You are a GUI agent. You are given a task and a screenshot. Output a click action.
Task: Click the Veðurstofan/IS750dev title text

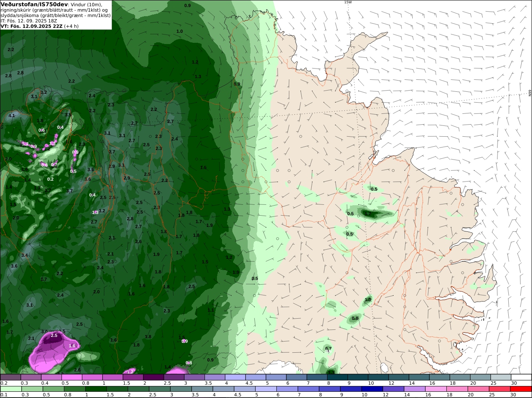coord(34,4)
